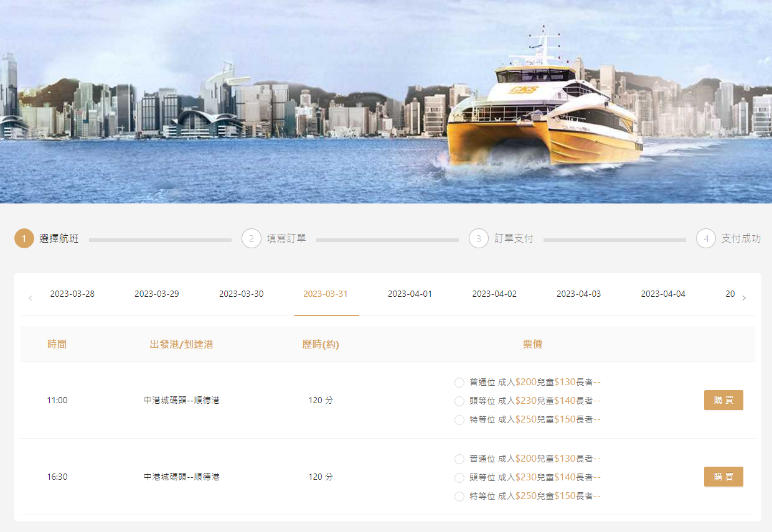Show later dates with right arrow
The image size is (772, 532).
[744, 298]
